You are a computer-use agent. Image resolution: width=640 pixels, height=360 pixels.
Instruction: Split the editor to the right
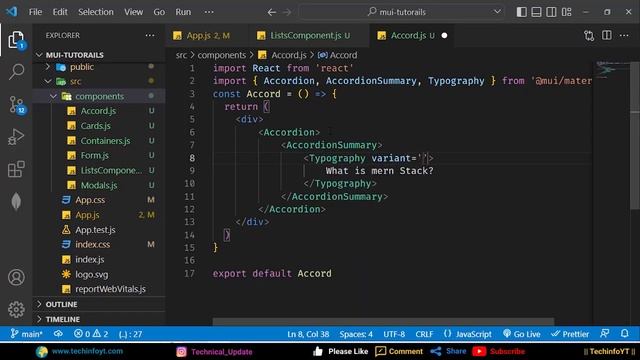607,35
